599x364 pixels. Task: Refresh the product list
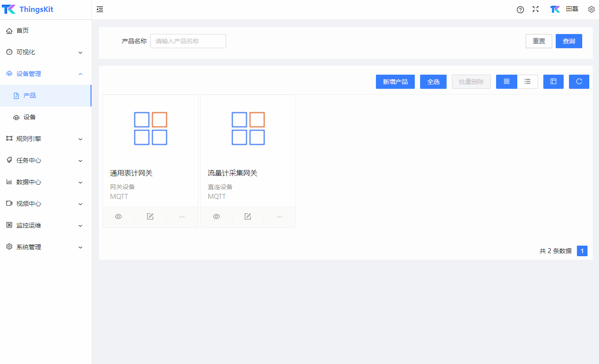579,81
